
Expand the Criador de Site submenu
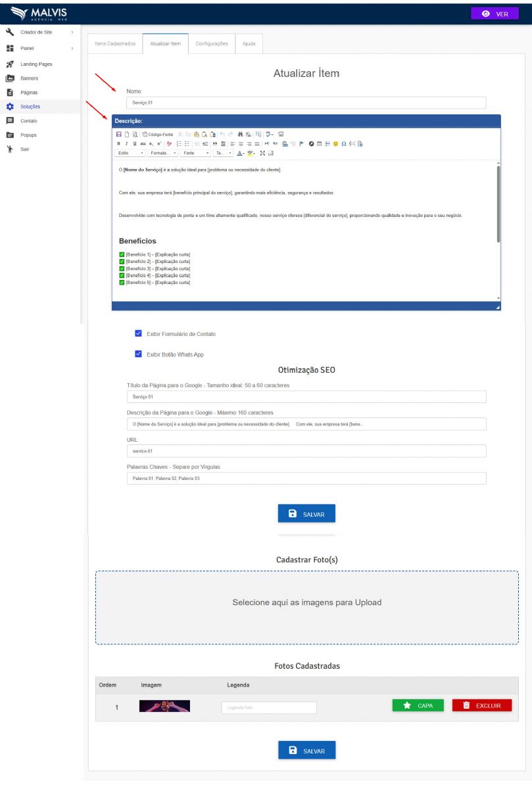(72, 32)
